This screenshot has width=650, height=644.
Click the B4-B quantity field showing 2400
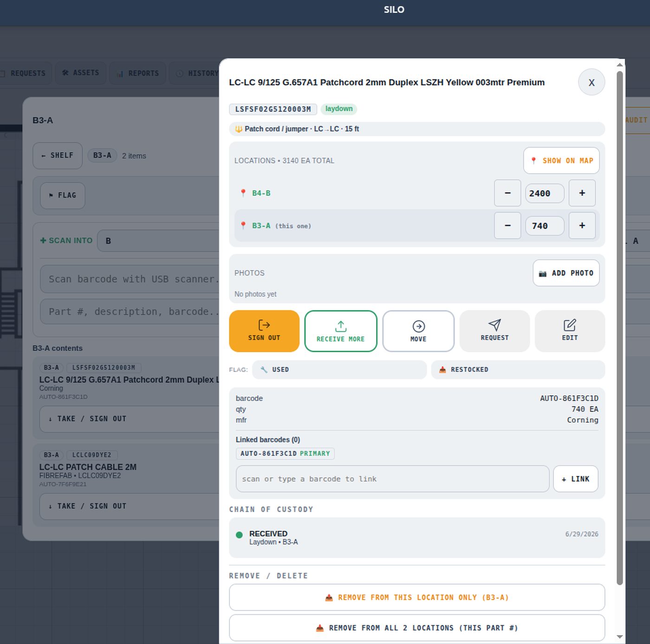click(x=545, y=193)
